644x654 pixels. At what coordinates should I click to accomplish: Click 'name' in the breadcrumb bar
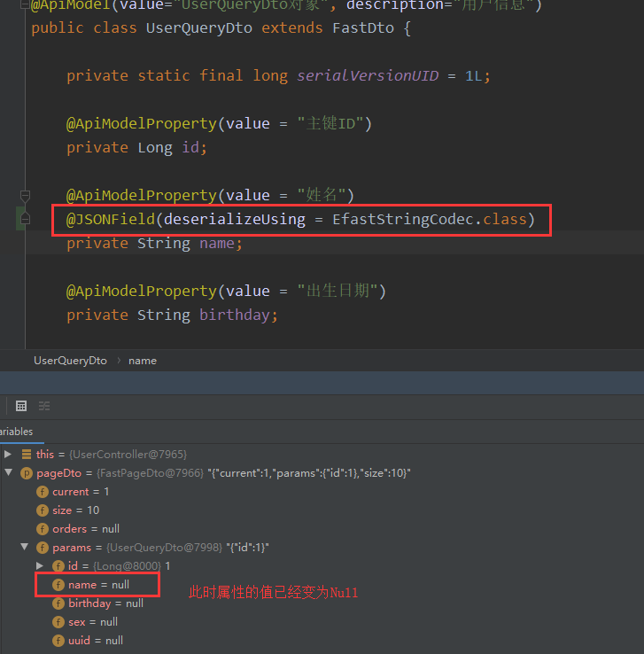pyautogui.click(x=143, y=361)
